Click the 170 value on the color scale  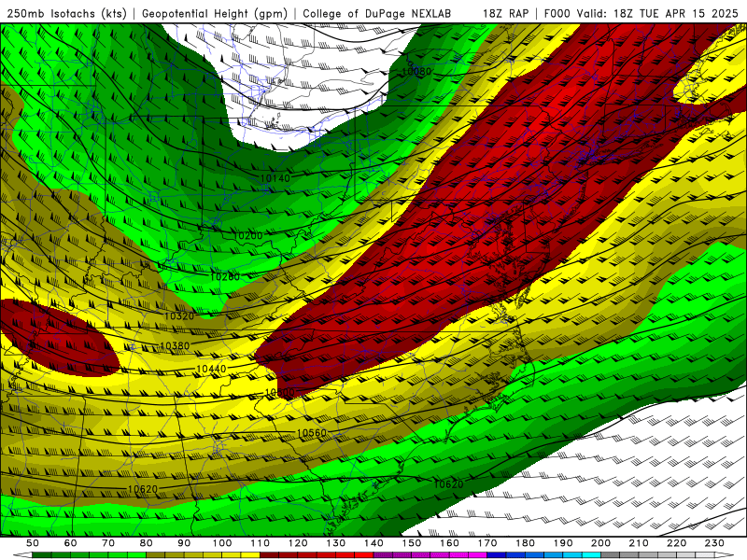487,543
